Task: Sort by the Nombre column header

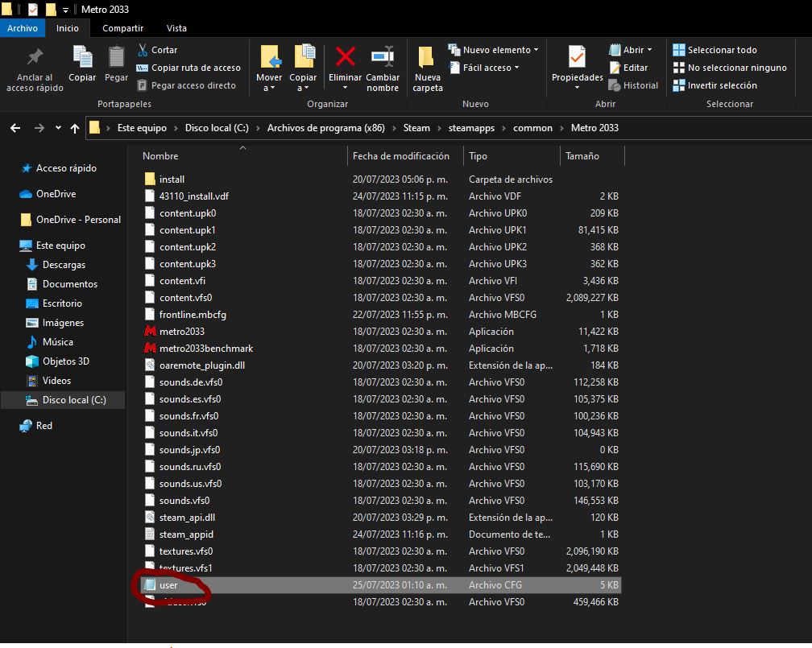Action: (160, 156)
